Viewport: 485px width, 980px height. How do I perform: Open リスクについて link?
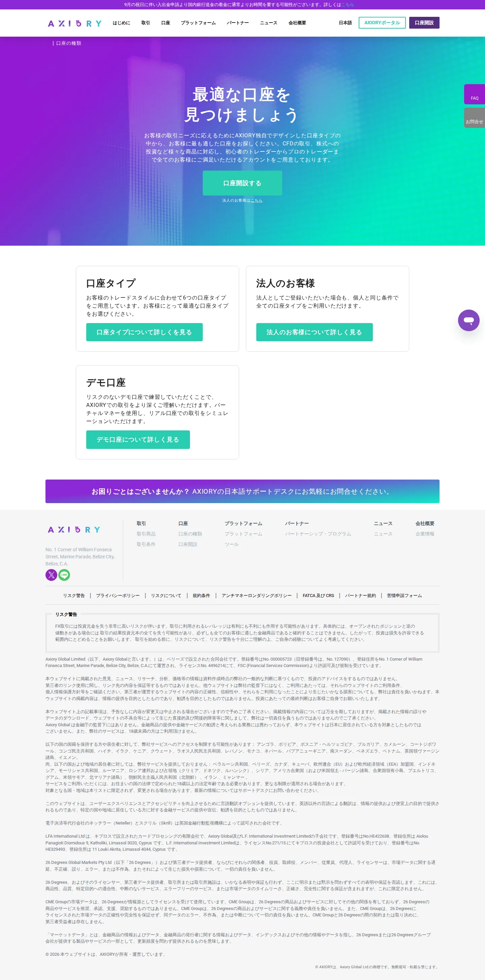click(166, 595)
